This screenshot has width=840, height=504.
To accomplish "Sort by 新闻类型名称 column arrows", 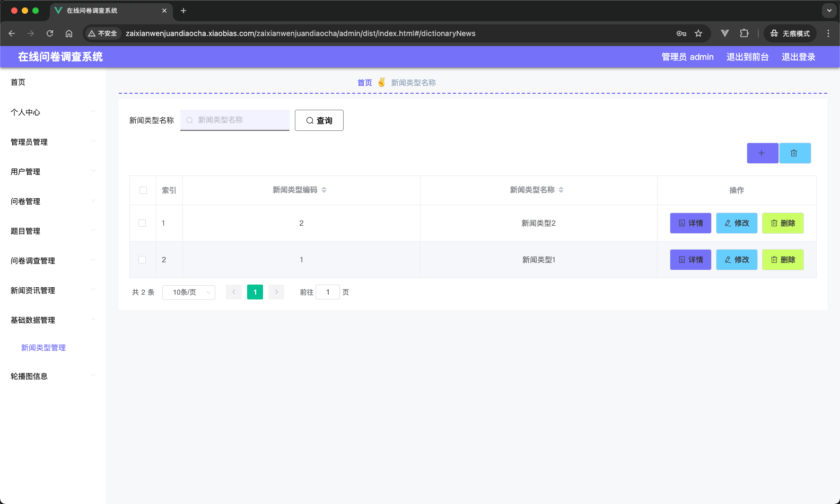I will 561,190.
